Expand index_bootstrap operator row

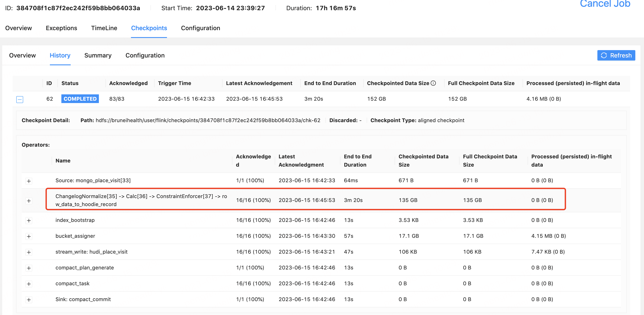pos(29,220)
